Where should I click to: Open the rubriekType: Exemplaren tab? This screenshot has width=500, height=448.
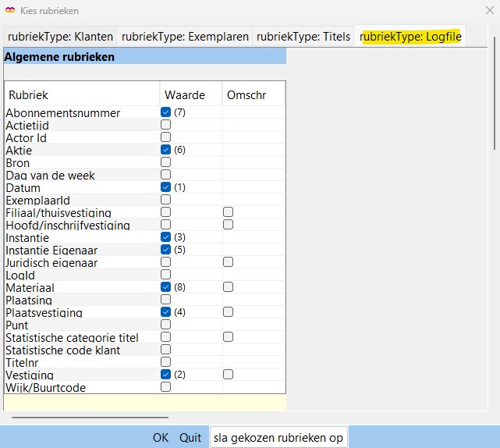pos(185,37)
